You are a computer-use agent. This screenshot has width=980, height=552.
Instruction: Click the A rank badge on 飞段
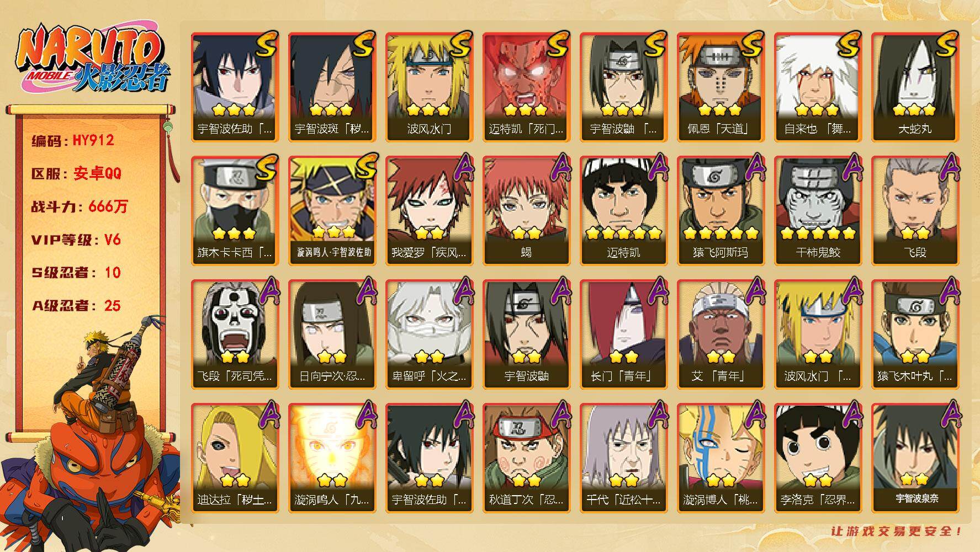[949, 167]
